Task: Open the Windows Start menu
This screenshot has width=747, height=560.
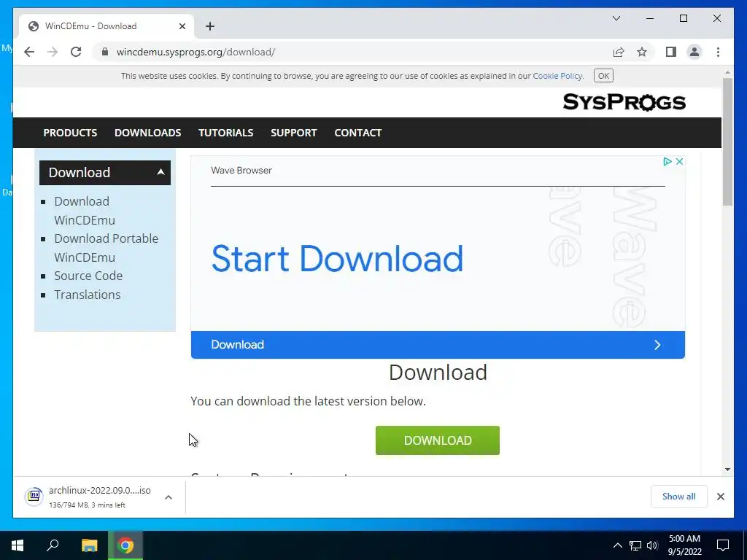Action: coord(18,545)
